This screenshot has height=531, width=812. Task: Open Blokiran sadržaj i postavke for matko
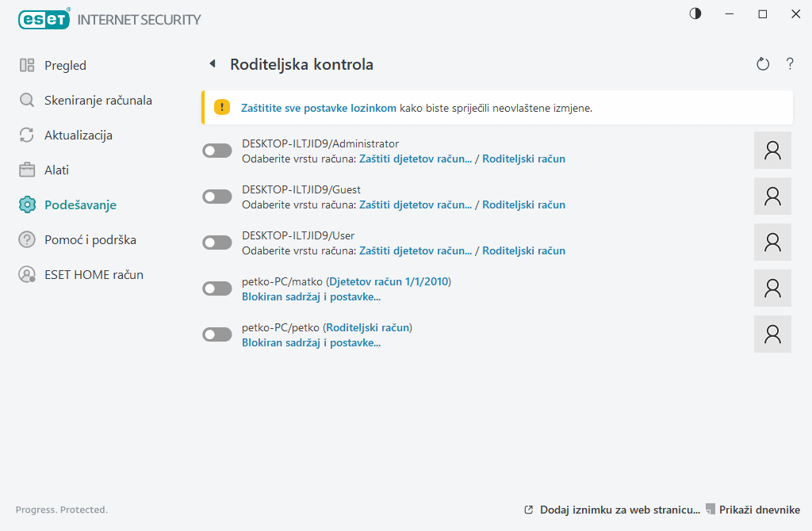coord(311,297)
